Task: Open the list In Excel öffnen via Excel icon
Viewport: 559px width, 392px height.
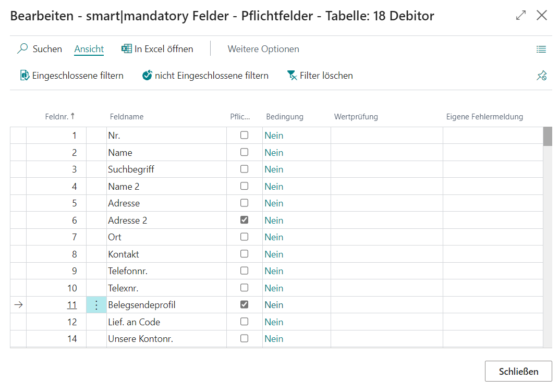Action: 126,48
